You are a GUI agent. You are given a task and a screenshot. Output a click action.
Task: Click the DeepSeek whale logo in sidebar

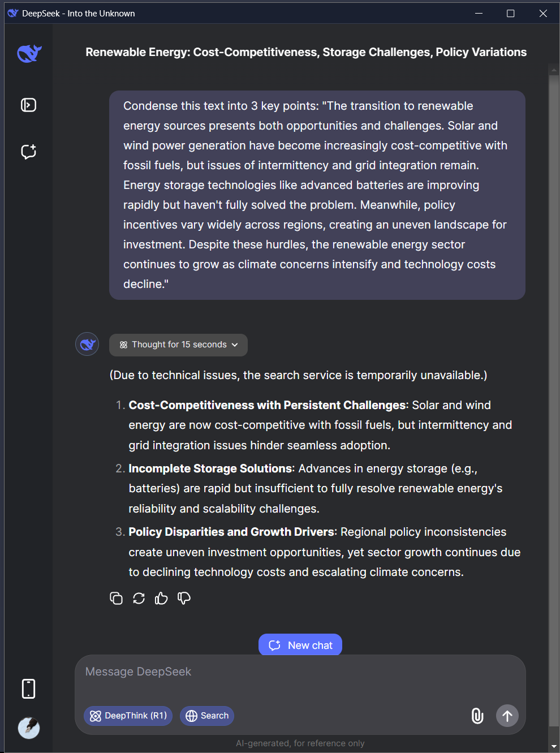tap(29, 53)
